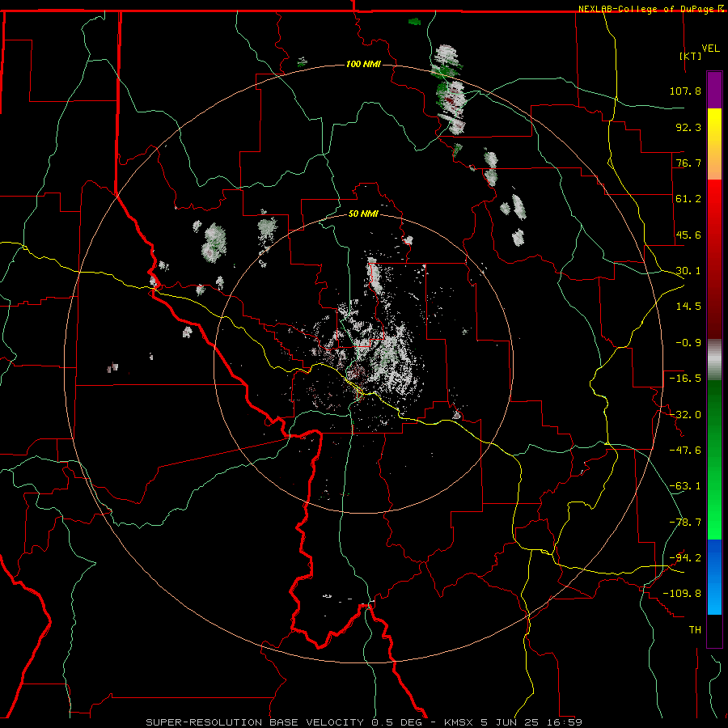Click the gray segment of the color bar
This screenshot has height=728, width=728.
[714, 360]
